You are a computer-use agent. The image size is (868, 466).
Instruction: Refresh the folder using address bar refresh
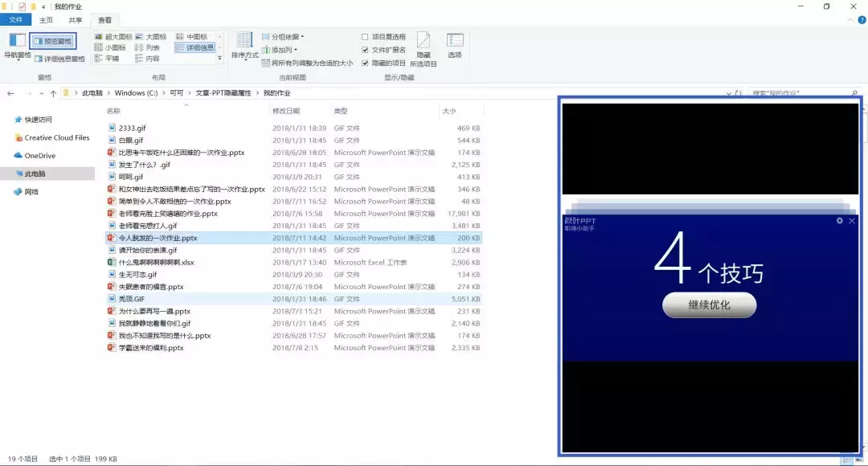click(x=738, y=93)
